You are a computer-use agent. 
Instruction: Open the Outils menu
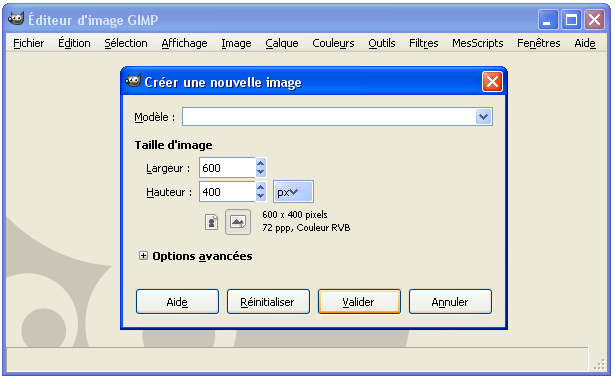[382, 43]
